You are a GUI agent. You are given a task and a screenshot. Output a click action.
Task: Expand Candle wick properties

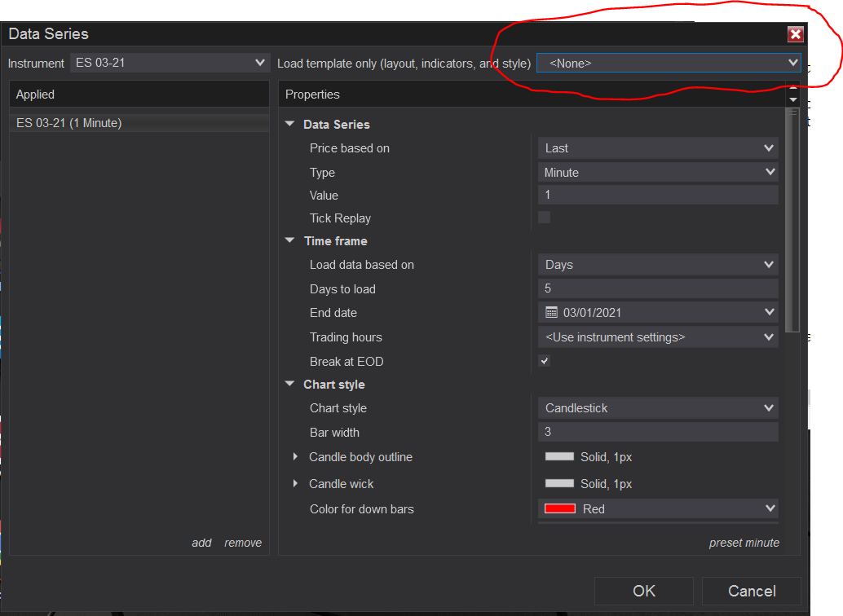tap(295, 483)
